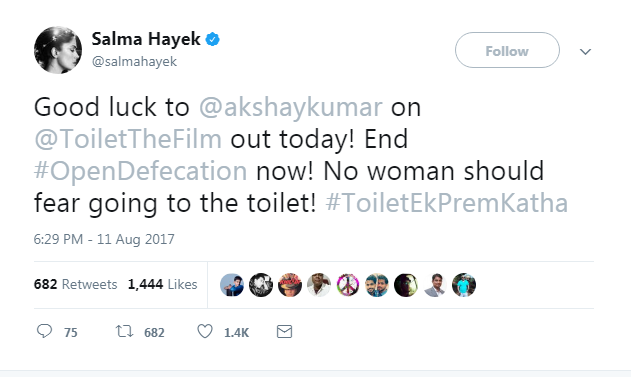Open the first liker avatar in row

click(232, 285)
